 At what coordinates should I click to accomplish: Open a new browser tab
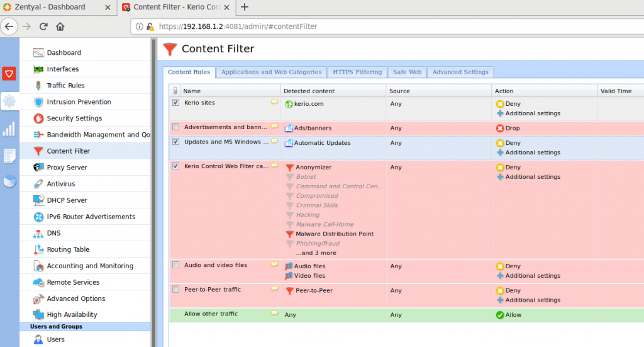tap(245, 7)
